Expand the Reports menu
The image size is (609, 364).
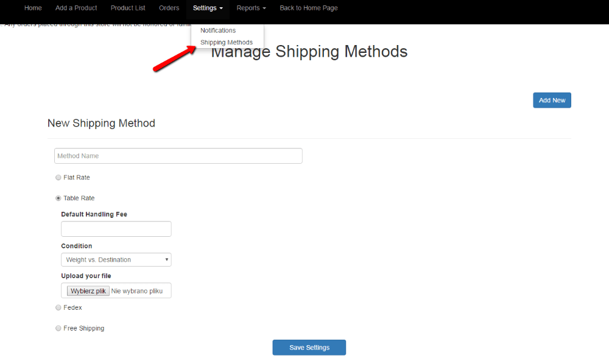click(251, 8)
